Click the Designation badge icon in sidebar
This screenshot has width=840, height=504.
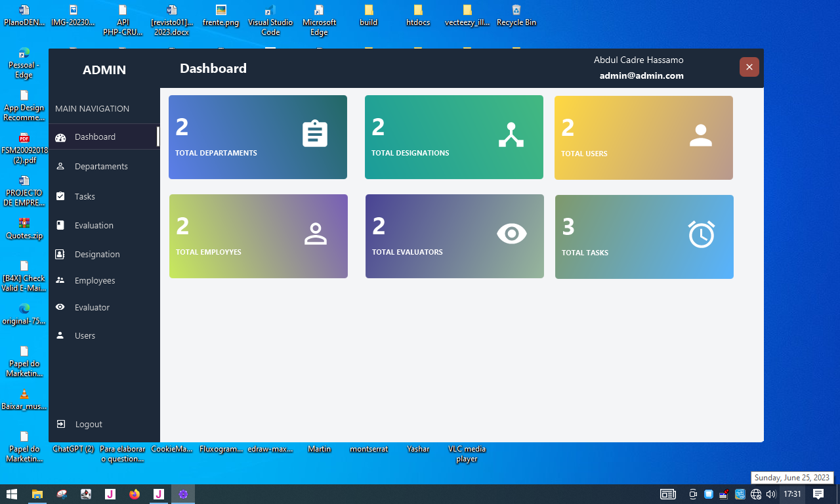point(60,254)
